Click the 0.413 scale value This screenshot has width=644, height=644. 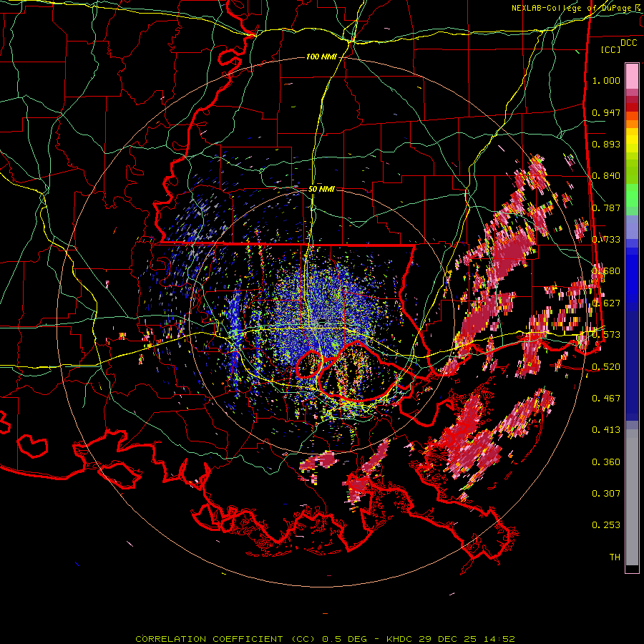tap(606, 429)
